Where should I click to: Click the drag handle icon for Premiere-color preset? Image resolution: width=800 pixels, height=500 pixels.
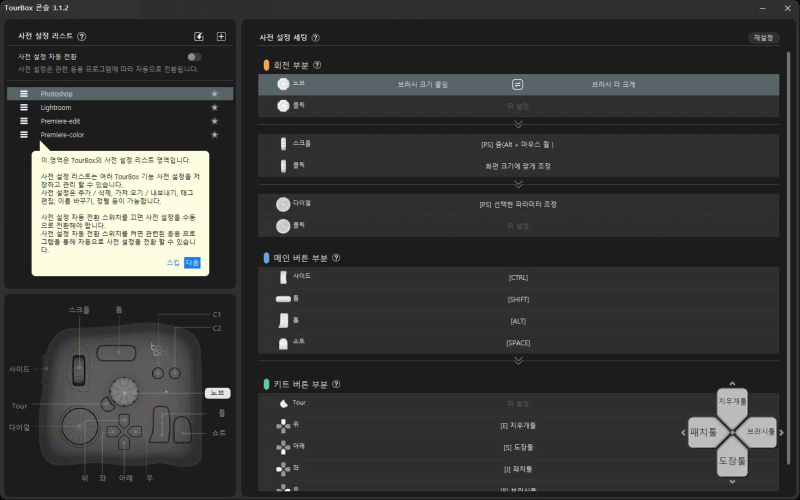(24, 135)
